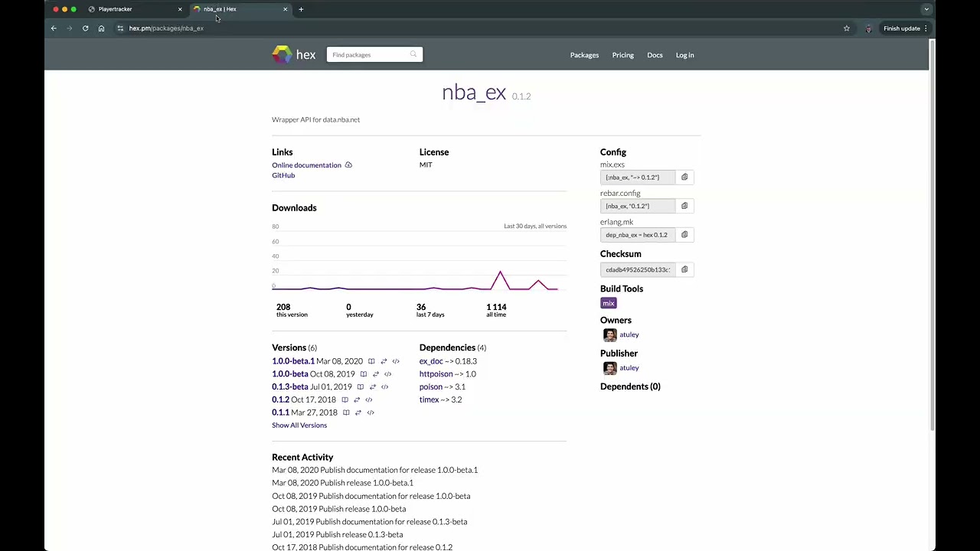Open code preview icon for version 0.1.3-beta
The height and width of the screenshot is (551, 980).
pyautogui.click(x=384, y=387)
